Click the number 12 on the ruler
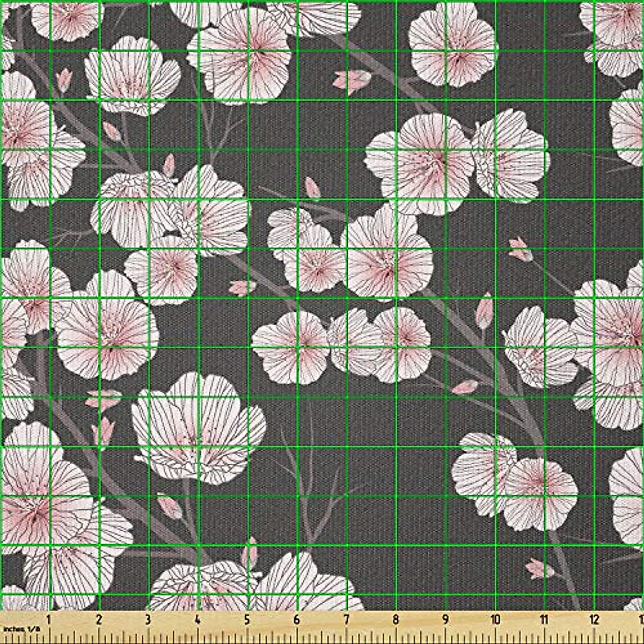This screenshot has width=644, height=644. click(x=594, y=619)
